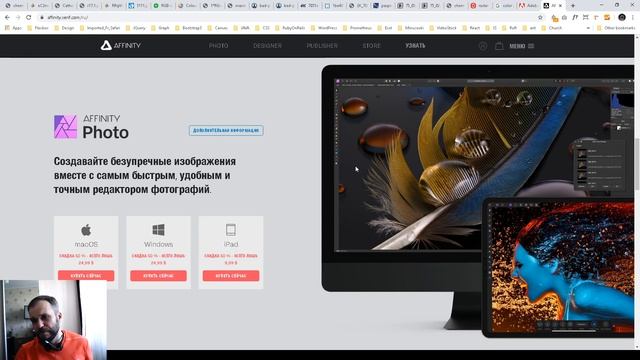Open УЗНАТЬ in site navigation
The width and height of the screenshot is (640, 360).
(x=415, y=46)
